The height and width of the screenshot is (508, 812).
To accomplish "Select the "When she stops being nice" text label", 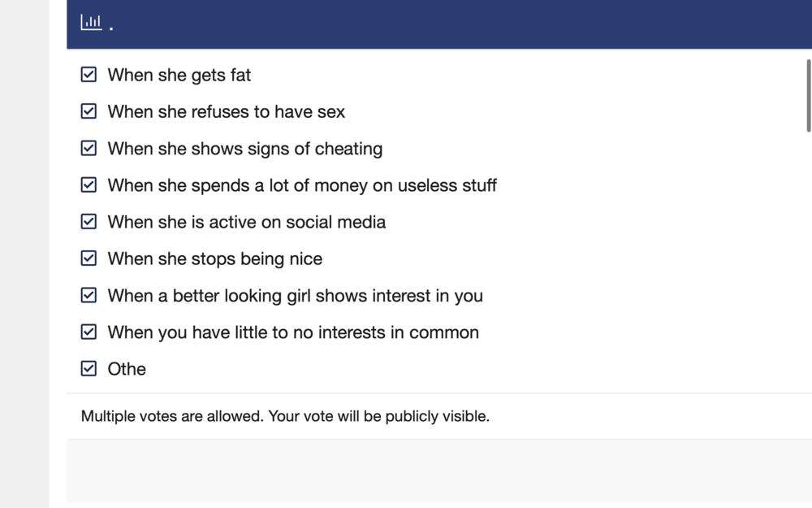I will 215,258.
